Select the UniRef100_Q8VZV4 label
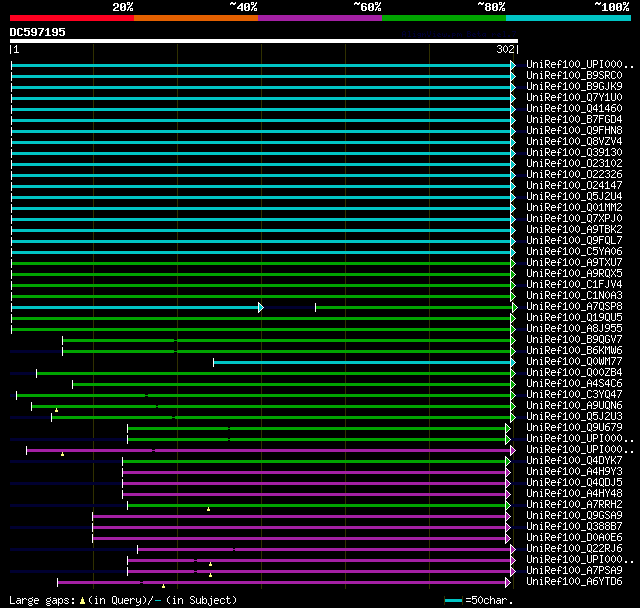This screenshot has height=608, width=640. coord(574,142)
